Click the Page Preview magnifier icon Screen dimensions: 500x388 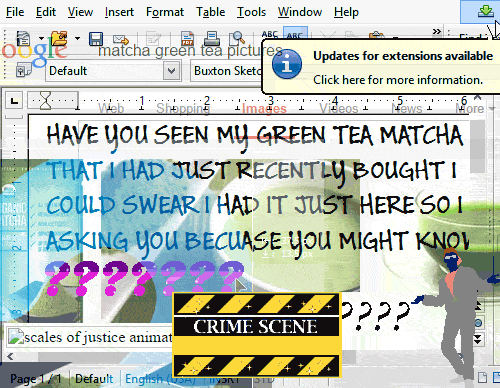pos(237,38)
